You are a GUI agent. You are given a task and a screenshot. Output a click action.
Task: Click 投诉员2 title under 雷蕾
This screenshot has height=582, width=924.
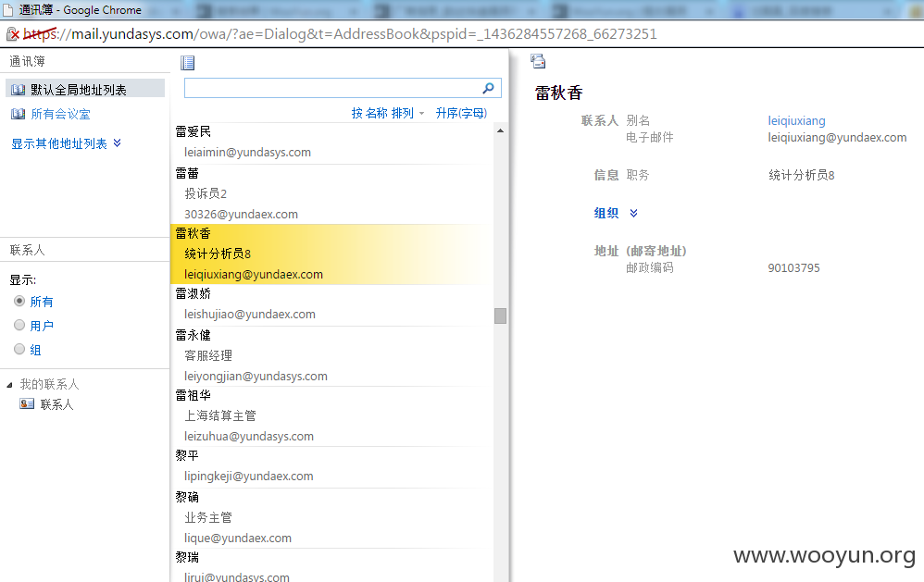tap(206, 193)
